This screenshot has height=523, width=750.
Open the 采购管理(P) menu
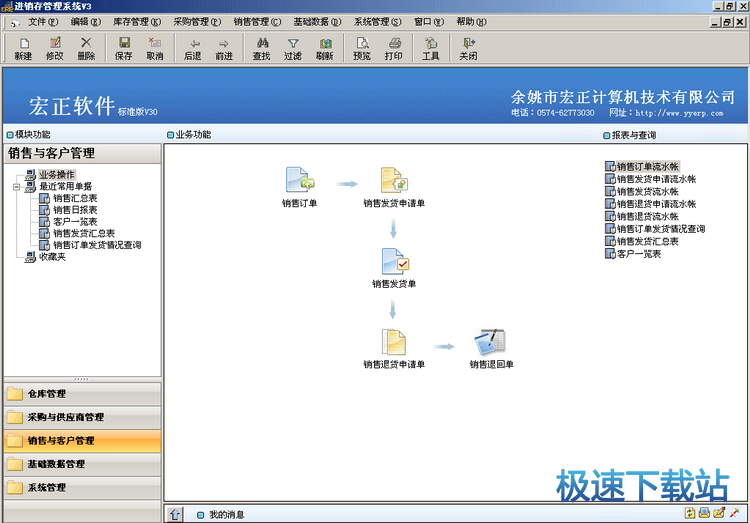point(197,22)
